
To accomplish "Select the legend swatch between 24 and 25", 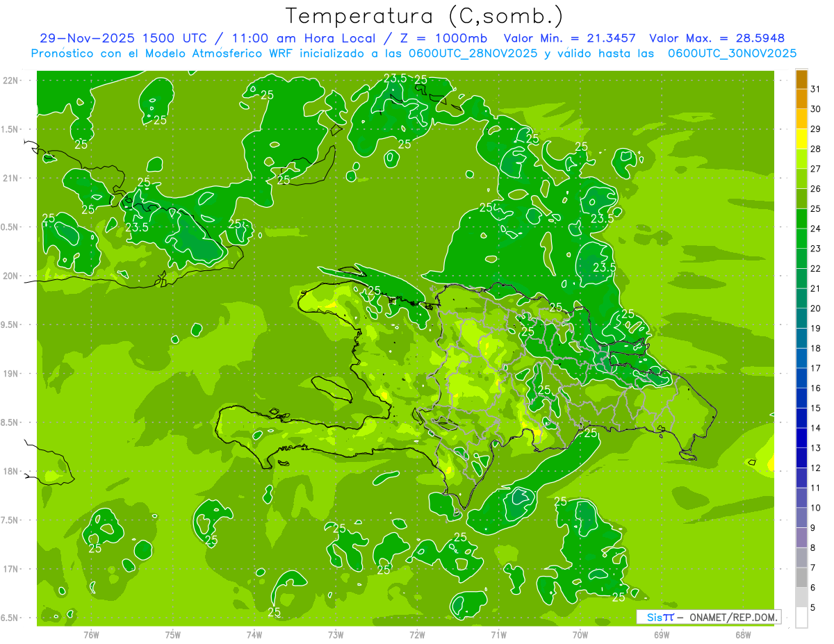I will pyautogui.click(x=801, y=218).
